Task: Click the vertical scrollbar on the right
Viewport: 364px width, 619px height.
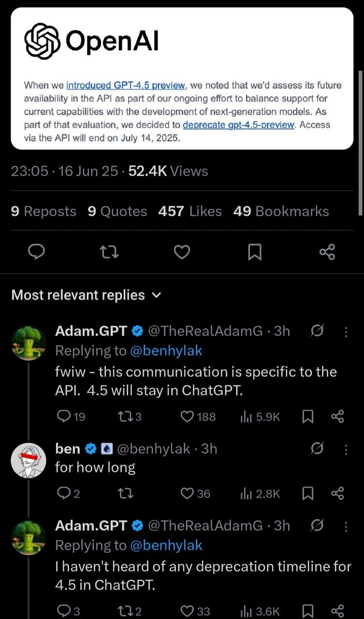Action: pyautogui.click(x=360, y=143)
